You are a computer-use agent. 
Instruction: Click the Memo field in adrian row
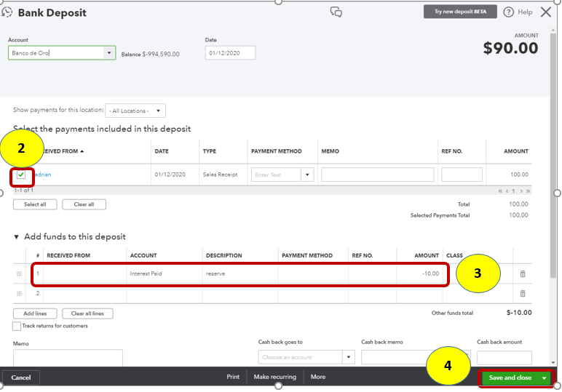point(377,175)
